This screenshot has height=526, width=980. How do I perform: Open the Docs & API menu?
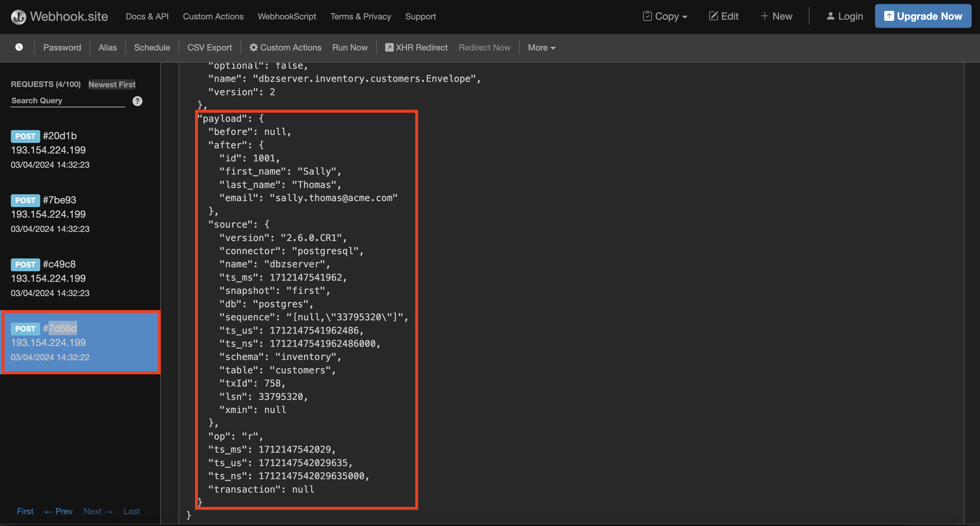coord(147,16)
